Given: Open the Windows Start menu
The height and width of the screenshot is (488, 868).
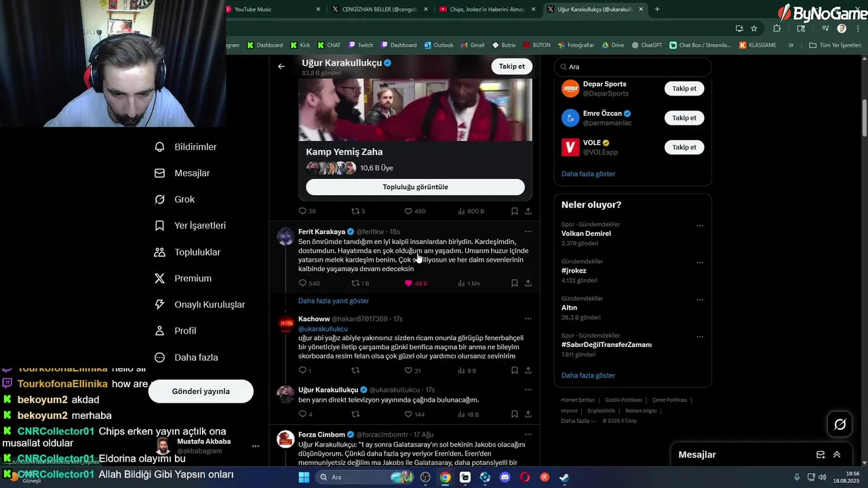Looking at the screenshot, I should [304, 477].
